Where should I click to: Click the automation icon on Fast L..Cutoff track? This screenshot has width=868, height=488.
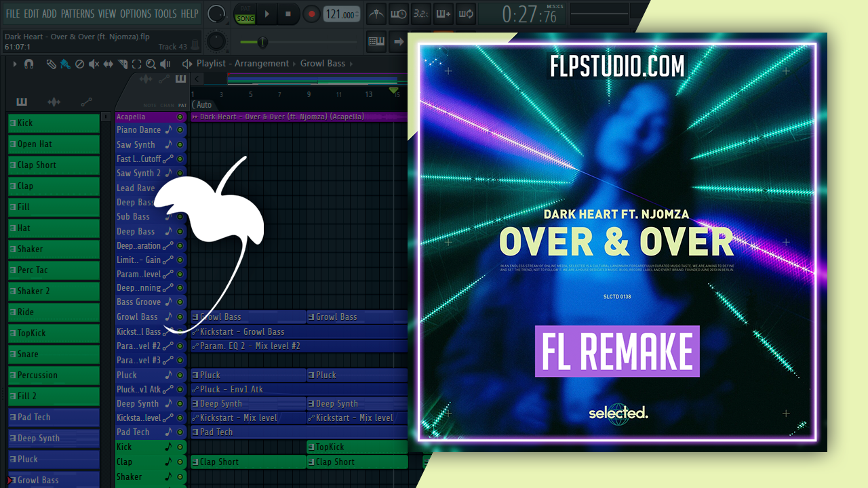click(169, 159)
